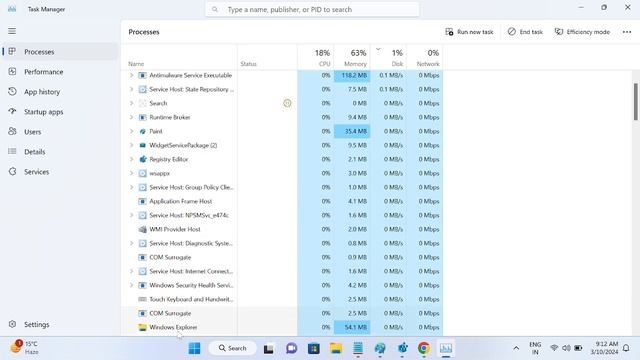Open the hamburger navigation menu

click(x=12, y=31)
